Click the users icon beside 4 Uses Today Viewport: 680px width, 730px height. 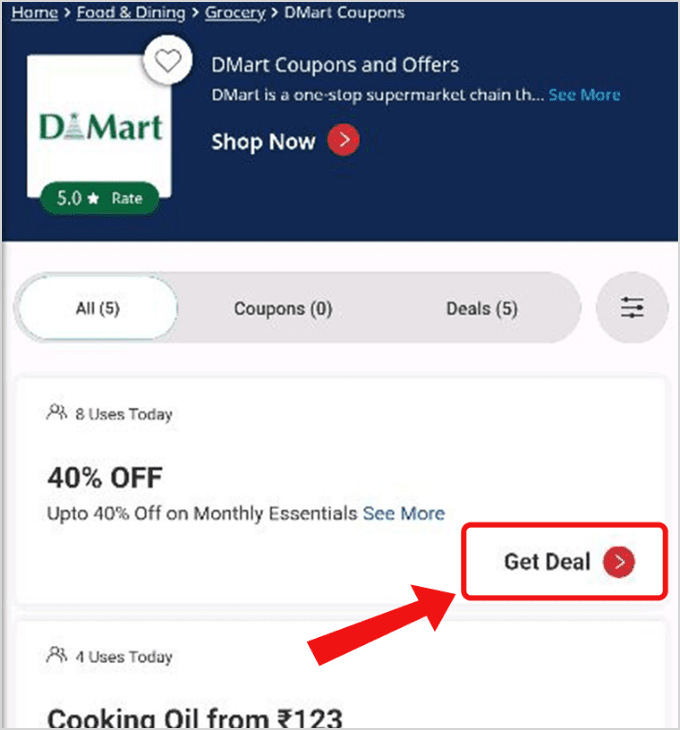(x=57, y=655)
